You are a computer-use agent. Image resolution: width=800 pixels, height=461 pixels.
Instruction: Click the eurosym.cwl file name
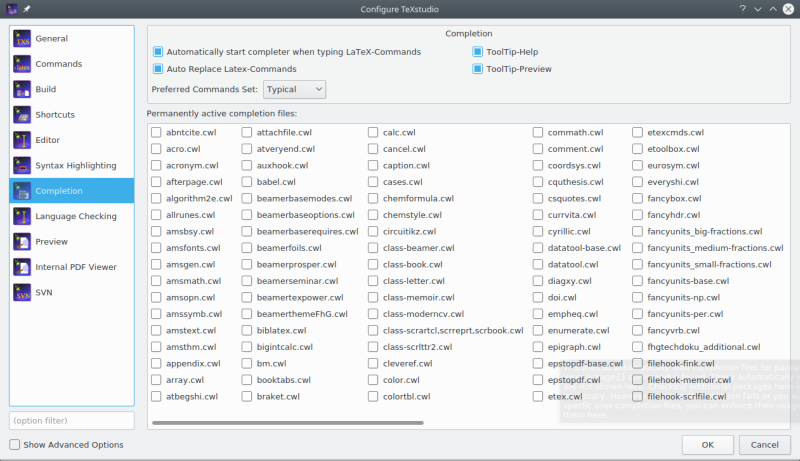[x=673, y=165]
